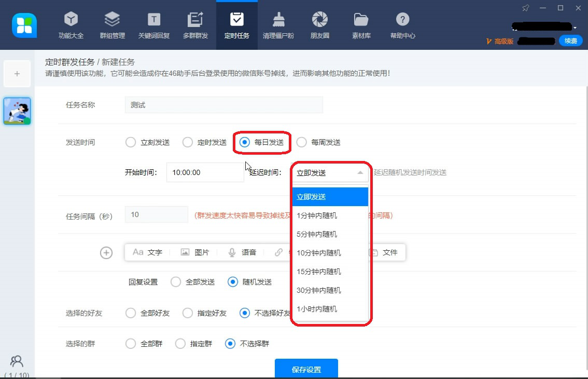
Task: Select the 关键词回复 feature
Action: (153, 24)
